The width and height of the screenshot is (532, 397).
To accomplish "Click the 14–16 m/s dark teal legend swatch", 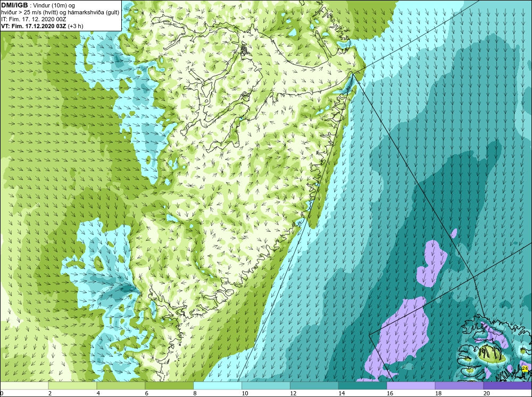I will pyautogui.click(x=362, y=386).
